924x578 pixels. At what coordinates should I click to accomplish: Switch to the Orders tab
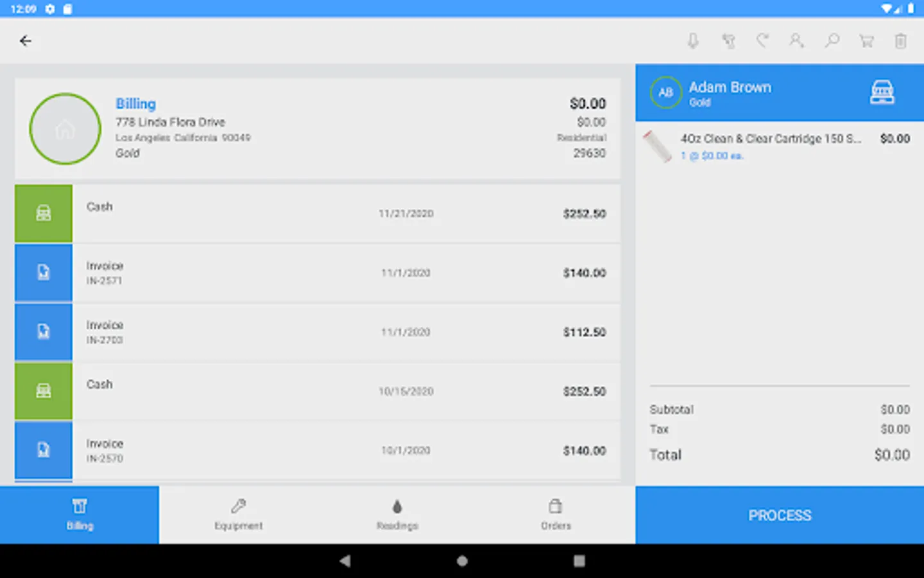point(556,515)
